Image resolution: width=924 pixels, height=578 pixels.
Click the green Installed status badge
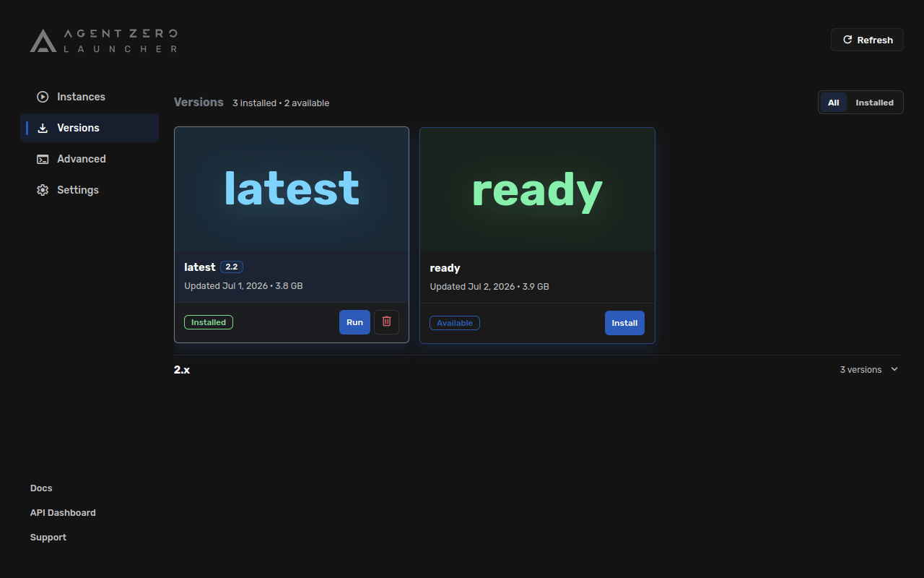click(x=209, y=322)
